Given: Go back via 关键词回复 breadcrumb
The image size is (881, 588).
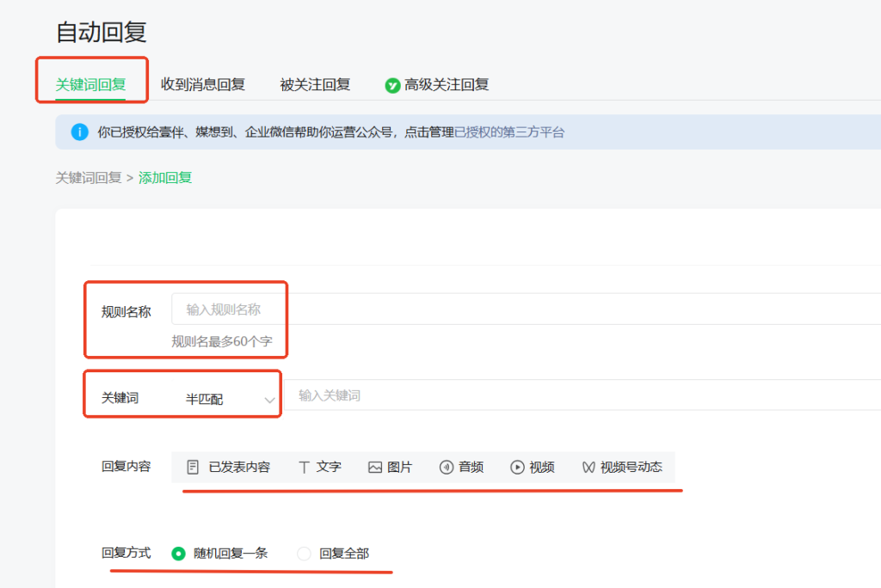Looking at the screenshot, I should click(89, 178).
